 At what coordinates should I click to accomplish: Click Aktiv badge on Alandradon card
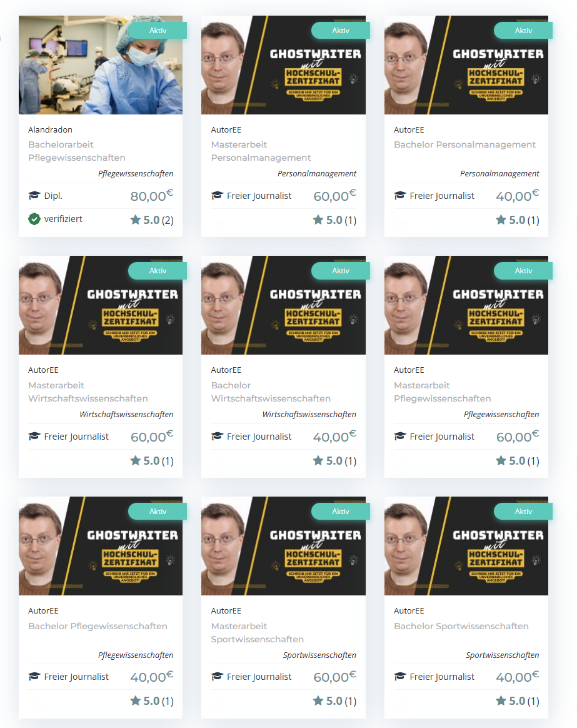[158, 30]
